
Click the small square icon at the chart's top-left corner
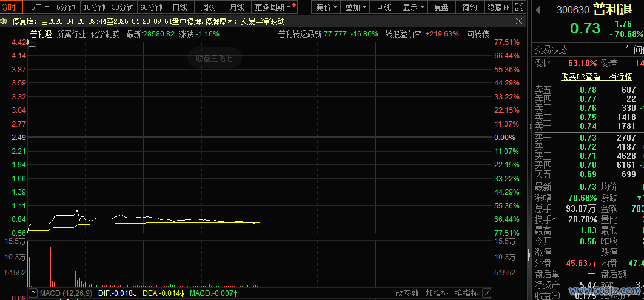pos(30,45)
